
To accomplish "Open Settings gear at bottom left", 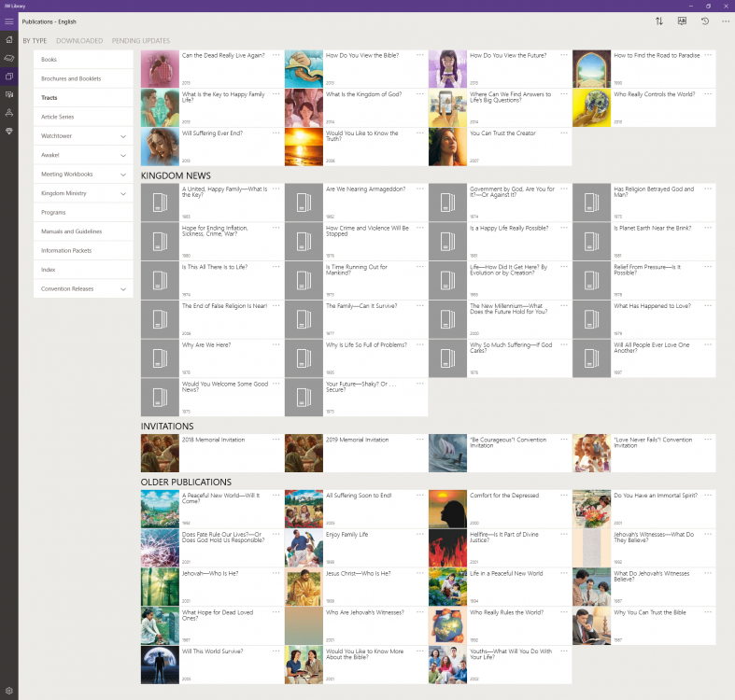I will tap(9, 691).
